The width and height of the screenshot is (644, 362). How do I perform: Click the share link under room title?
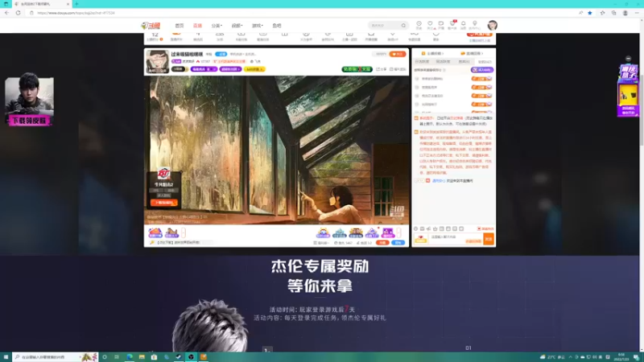(382, 69)
